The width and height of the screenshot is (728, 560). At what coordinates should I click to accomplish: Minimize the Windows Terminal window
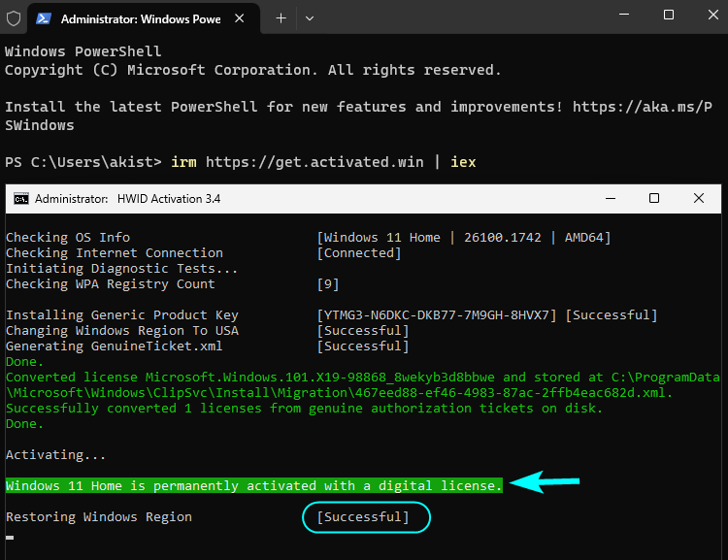tap(624, 15)
